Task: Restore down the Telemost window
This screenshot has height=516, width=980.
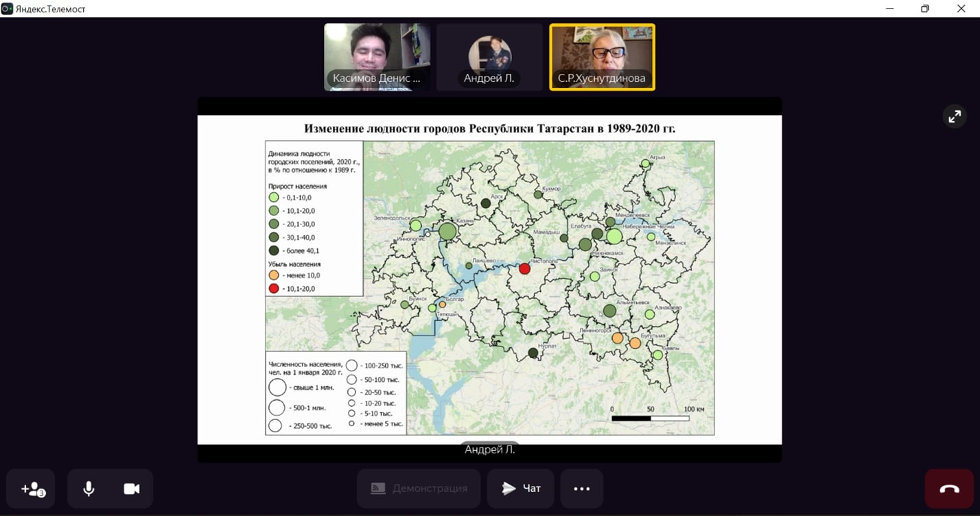Action: [x=924, y=9]
